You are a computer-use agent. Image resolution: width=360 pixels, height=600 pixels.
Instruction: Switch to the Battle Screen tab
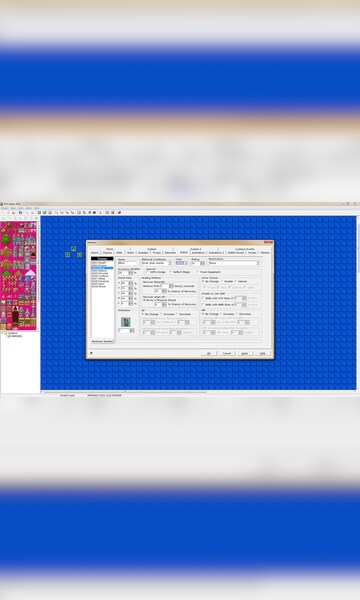tap(236, 253)
